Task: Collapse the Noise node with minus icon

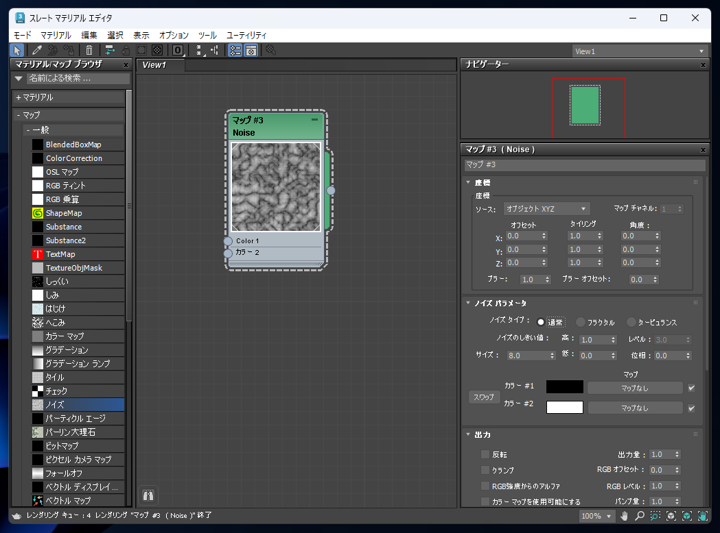Action: pyautogui.click(x=315, y=120)
